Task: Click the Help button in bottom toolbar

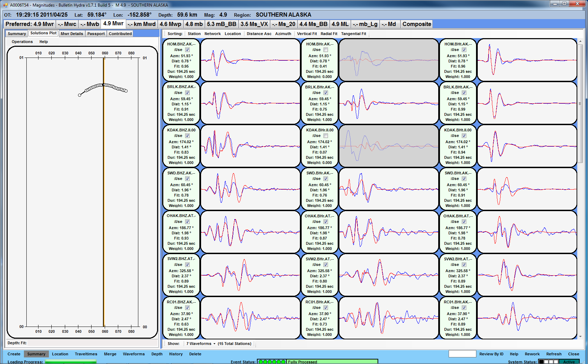Action: [x=514, y=354]
